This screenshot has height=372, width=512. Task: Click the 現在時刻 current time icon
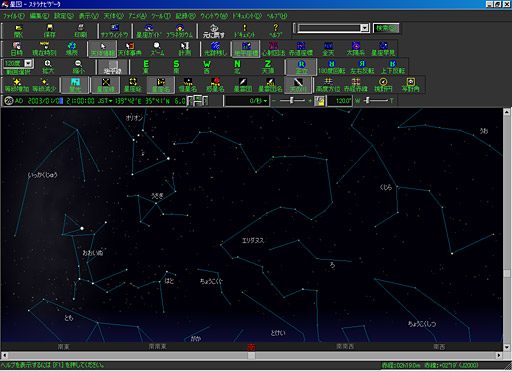(x=44, y=49)
